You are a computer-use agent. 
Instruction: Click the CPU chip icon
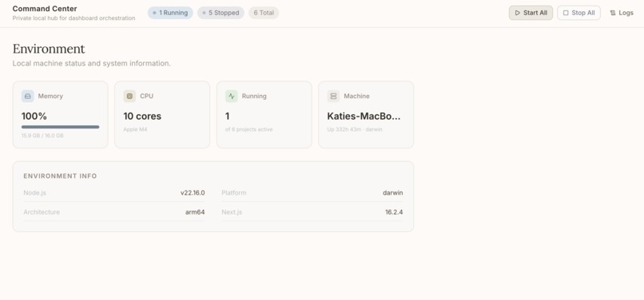129,96
